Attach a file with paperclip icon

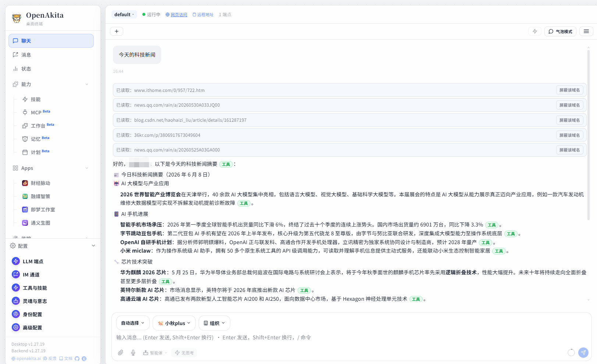[121, 353]
